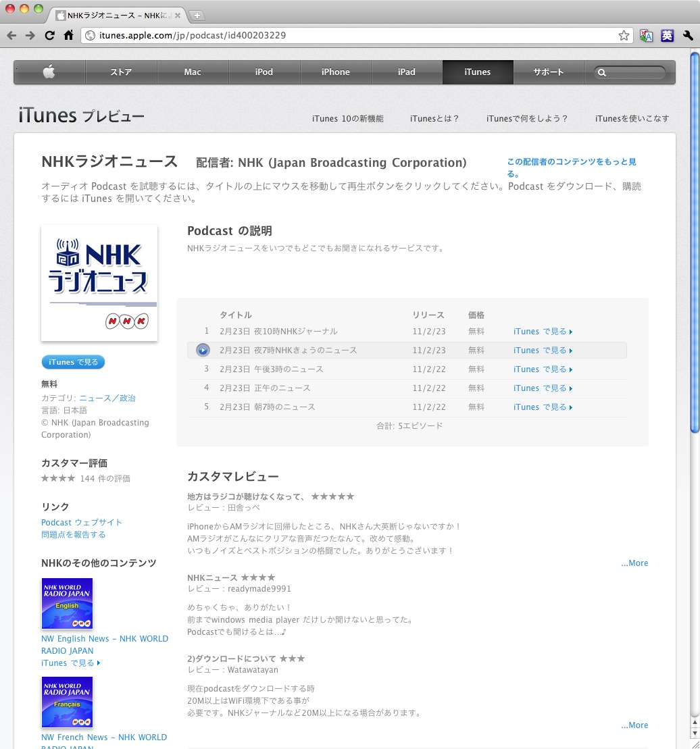
Task: Click the blue iTunes で見る button under artwork
Action: 73,362
